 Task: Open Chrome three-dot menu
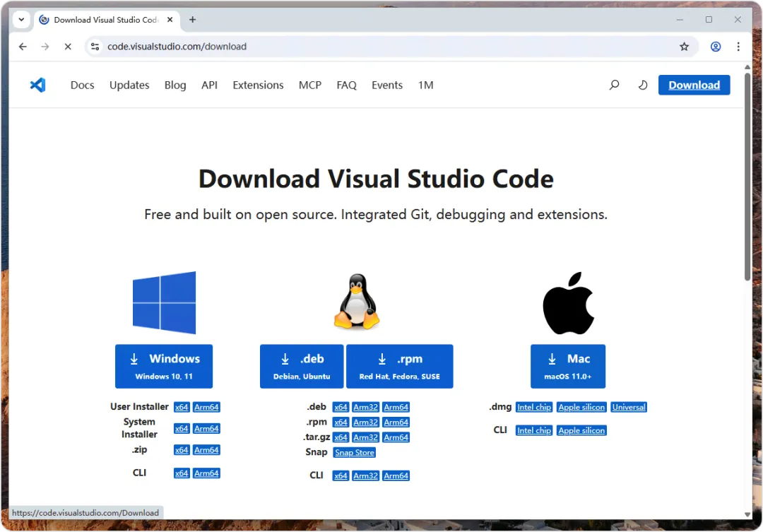click(738, 47)
